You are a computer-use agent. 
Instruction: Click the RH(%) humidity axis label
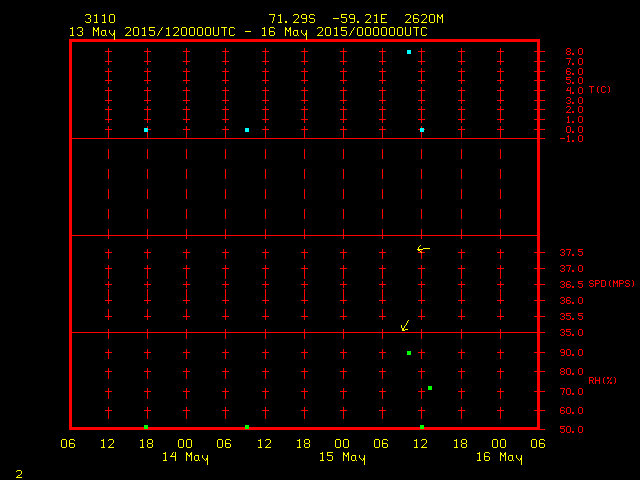[600, 381]
